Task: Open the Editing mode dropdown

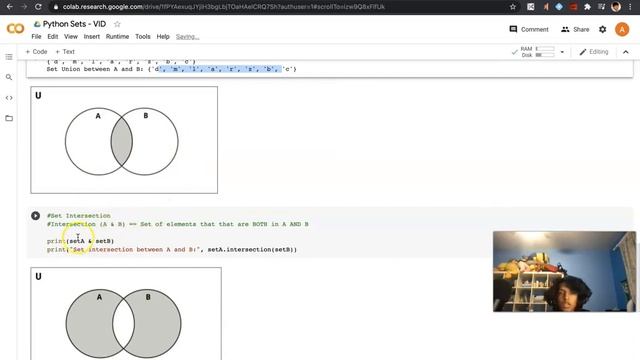Action: pos(594,52)
